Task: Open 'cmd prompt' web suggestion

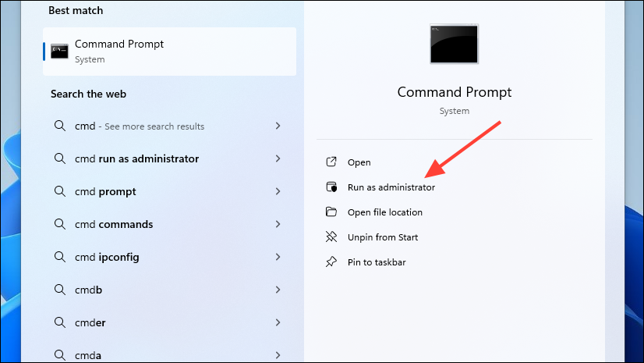Action: 169,191
